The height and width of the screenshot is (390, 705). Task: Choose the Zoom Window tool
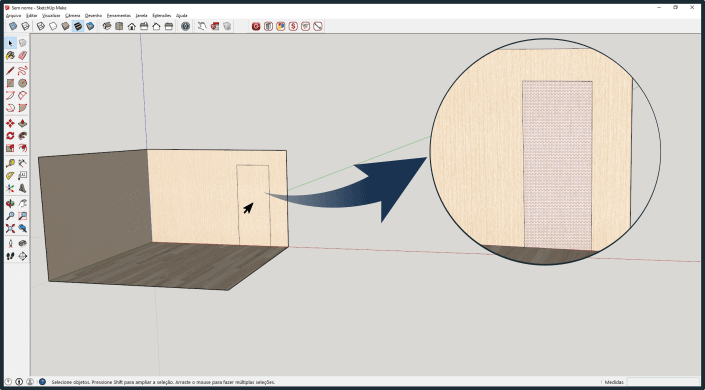tap(22, 216)
